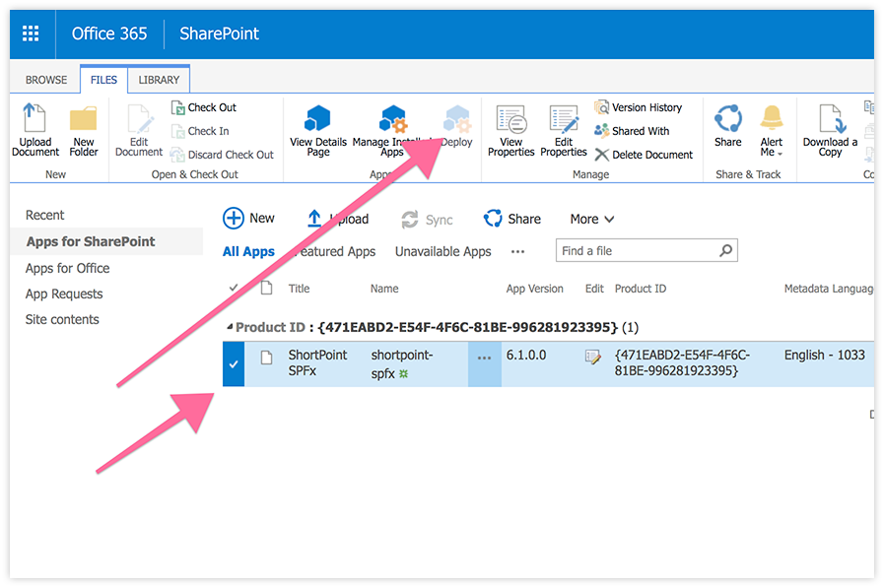Open the More dropdown menu

(x=589, y=219)
